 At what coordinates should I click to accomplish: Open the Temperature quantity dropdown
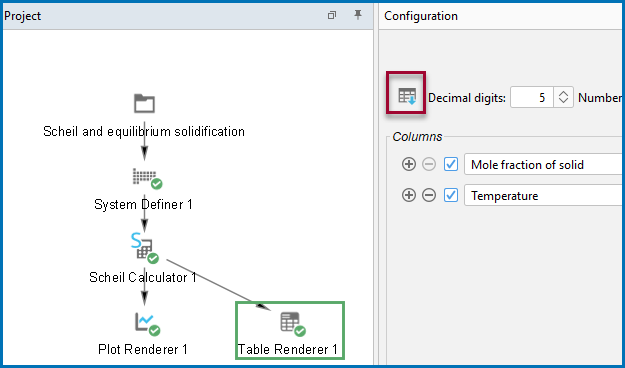point(544,195)
